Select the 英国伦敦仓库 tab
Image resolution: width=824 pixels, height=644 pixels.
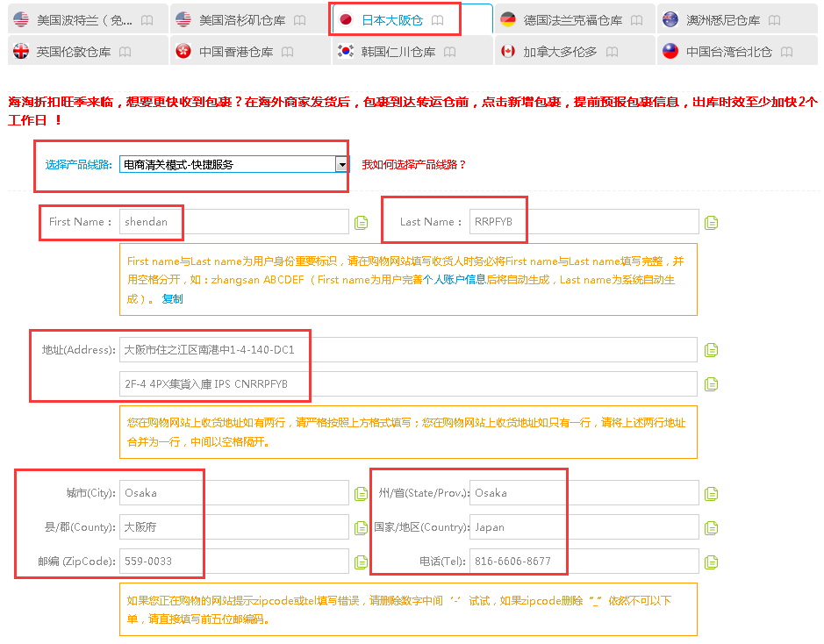(74, 52)
